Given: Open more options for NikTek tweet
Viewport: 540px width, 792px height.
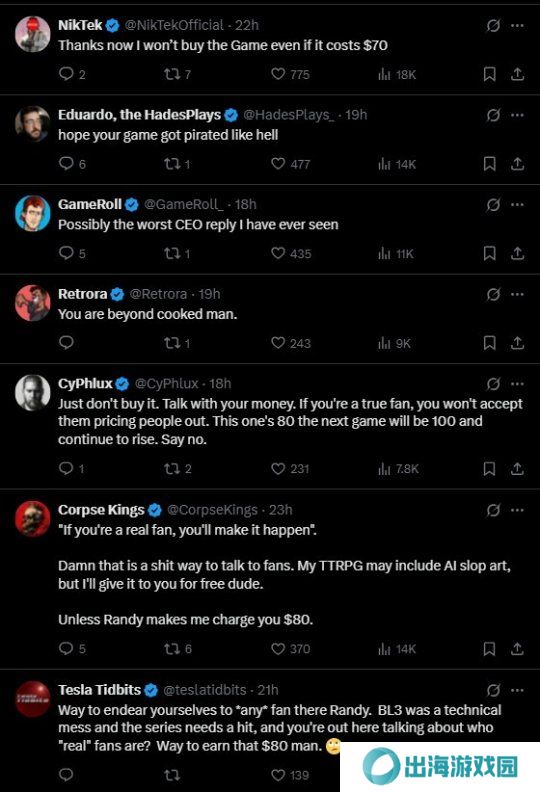Looking at the screenshot, I should (x=517, y=25).
